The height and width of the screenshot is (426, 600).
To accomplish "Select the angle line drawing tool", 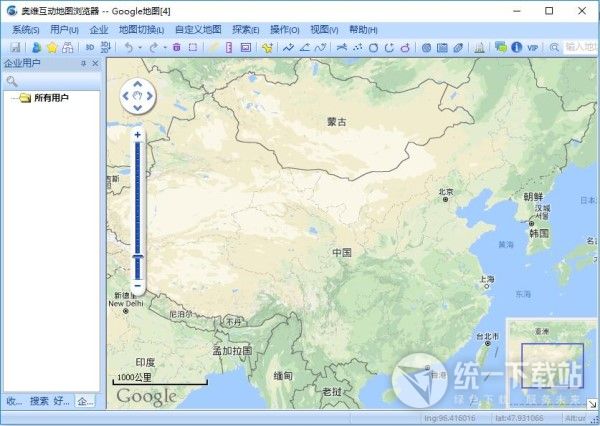I will tap(305, 47).
